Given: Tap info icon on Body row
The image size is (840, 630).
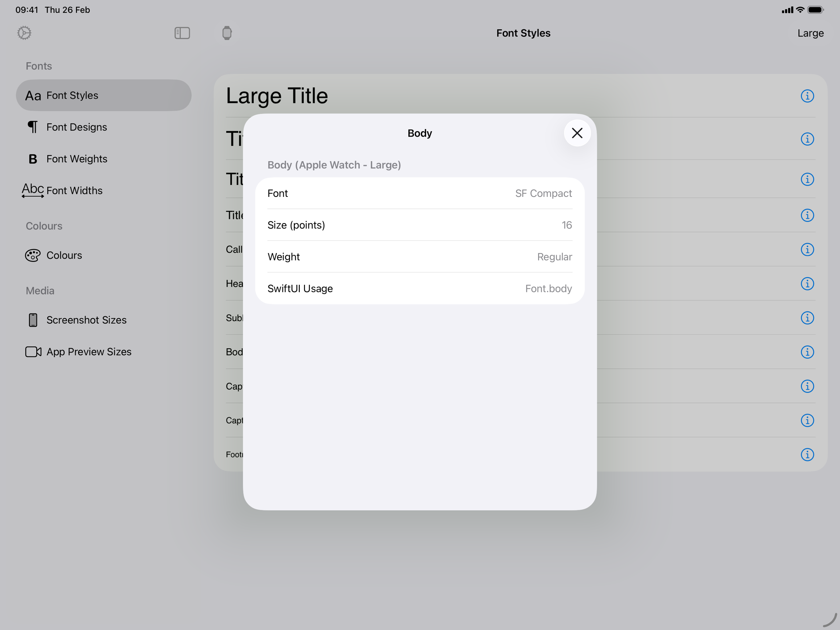Looking at the screenshot, I should 807,352.
